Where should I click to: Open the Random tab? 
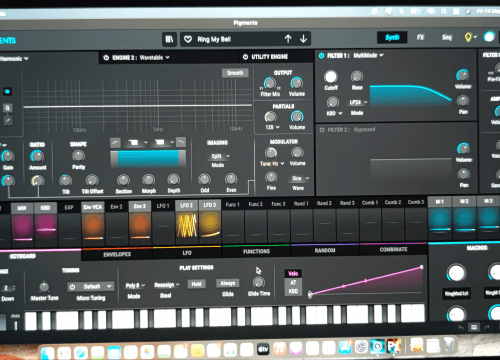[325, 250]
